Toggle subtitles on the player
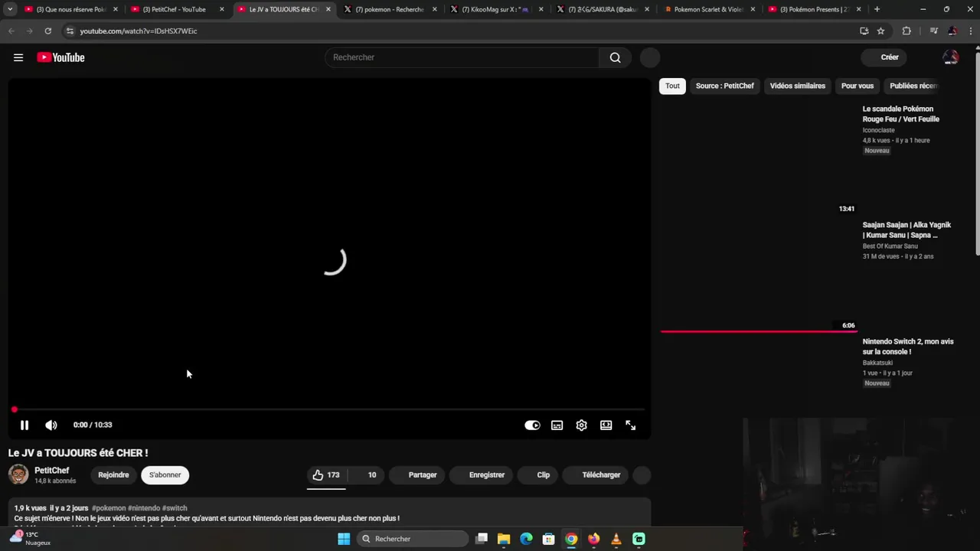Image resolution: width=980 pixels, height=551 pixels. 557,425
